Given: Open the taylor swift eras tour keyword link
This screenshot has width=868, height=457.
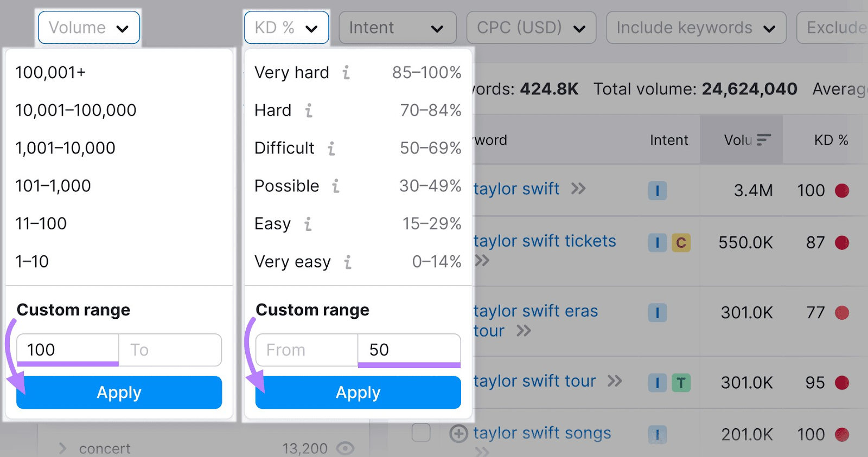Looking at the screenshot, I should [x=535, y=311].
